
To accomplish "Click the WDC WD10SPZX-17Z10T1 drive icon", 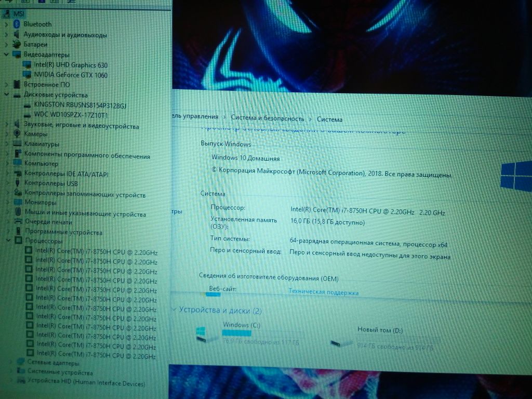I will [27, 115].
